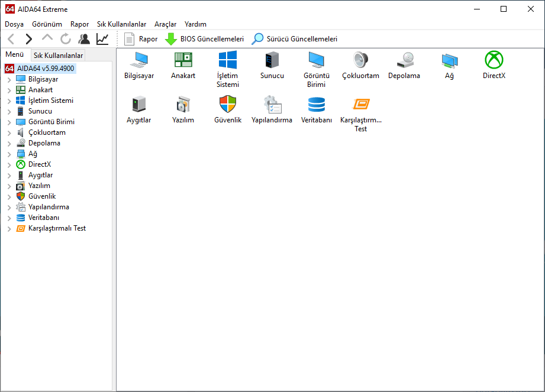The image size is (545, 392).
Task: Open the Rapor menu in menu bar
Action: 80,24
